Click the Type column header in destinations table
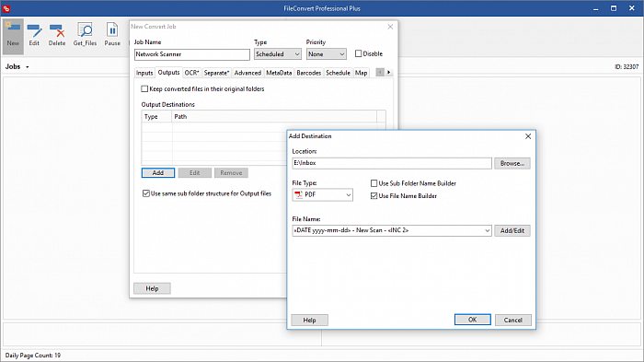 click(157, 117)
